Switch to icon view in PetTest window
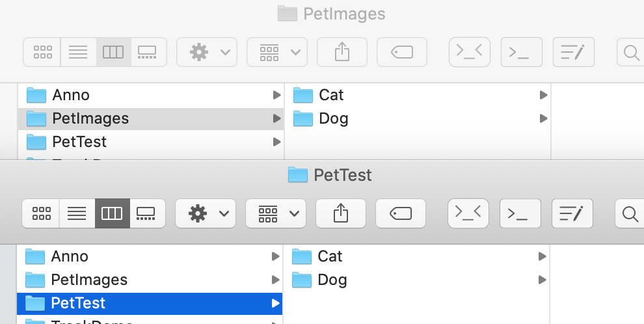The width and height of the screenshot is (644, 324). 42,213
